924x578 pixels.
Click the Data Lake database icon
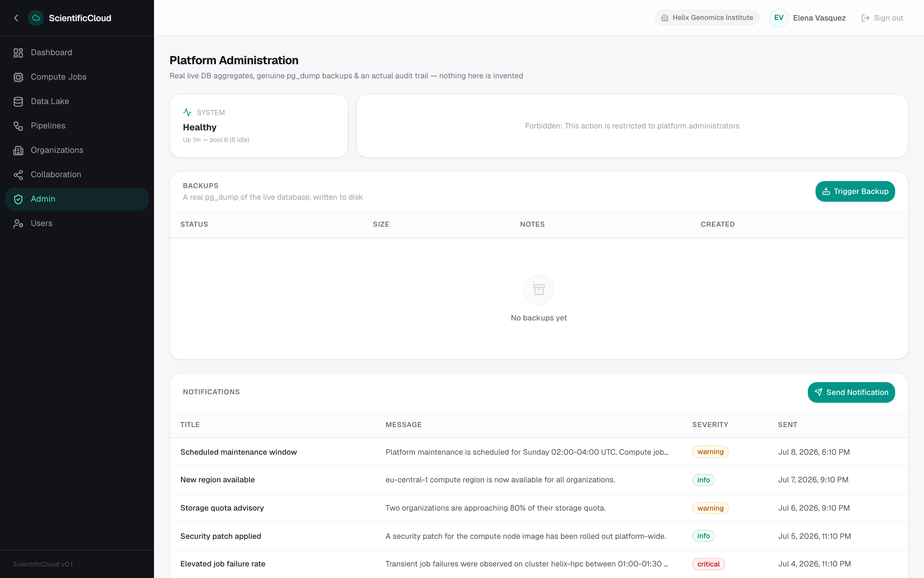18,102
